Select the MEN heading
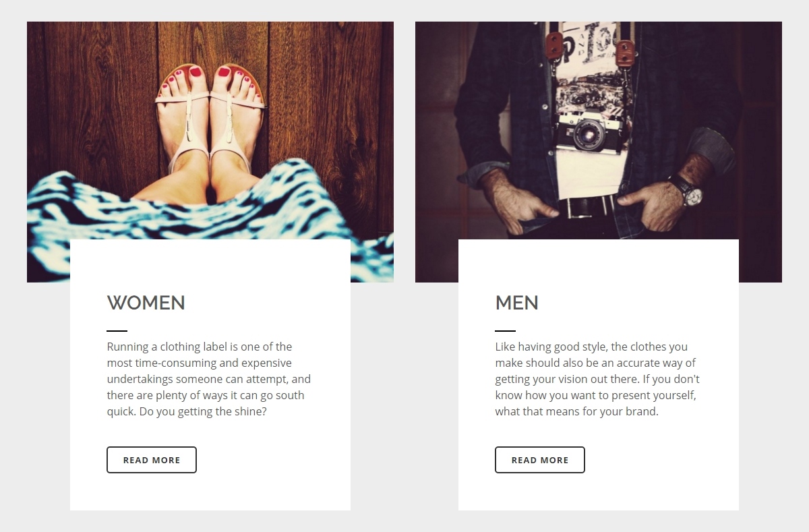 tap(517, 303)
